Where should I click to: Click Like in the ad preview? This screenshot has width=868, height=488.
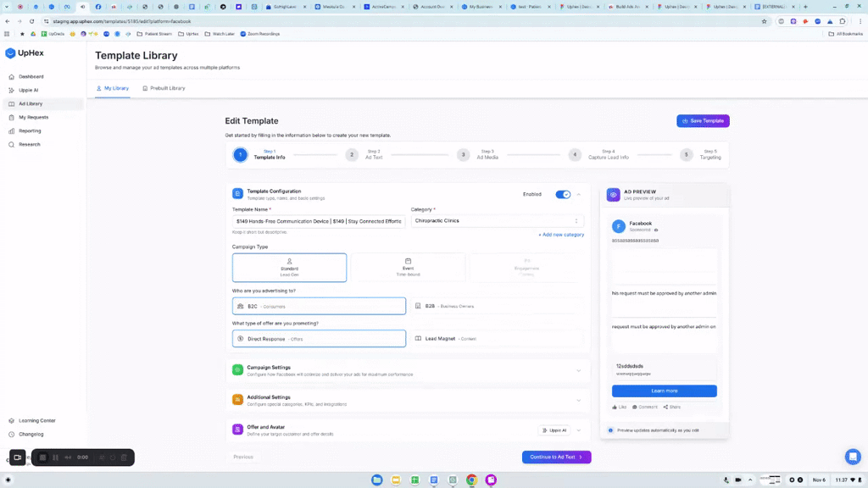(620, 408)
